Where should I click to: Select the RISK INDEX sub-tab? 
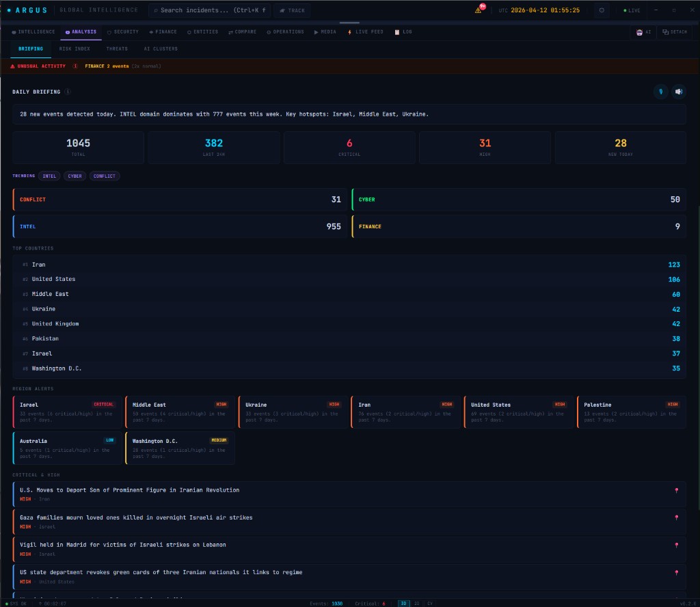(75, 49)
